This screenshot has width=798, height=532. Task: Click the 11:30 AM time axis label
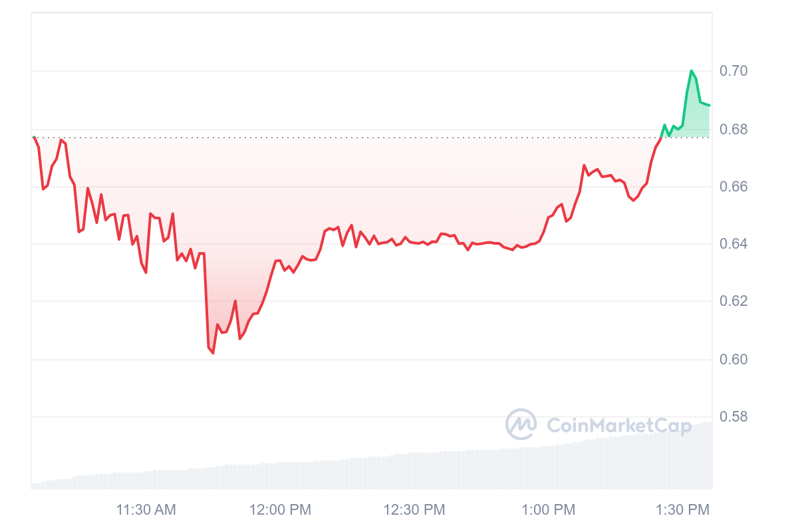[146, 510]
